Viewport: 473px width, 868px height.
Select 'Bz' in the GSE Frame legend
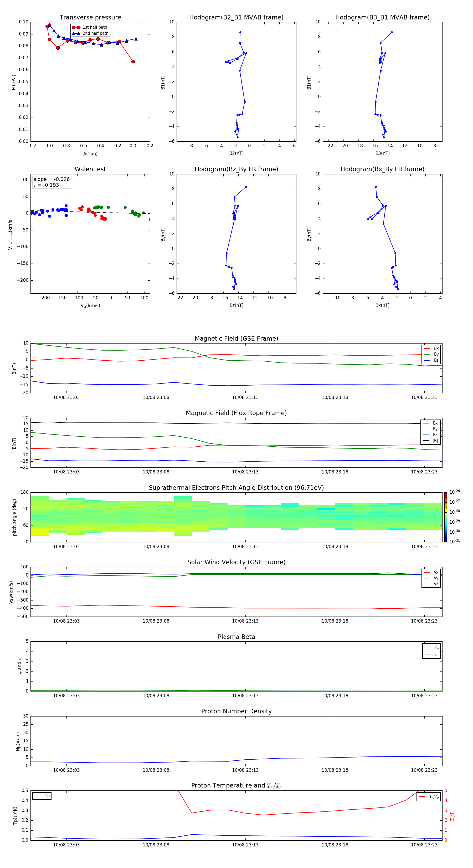(x=431, y=360)
